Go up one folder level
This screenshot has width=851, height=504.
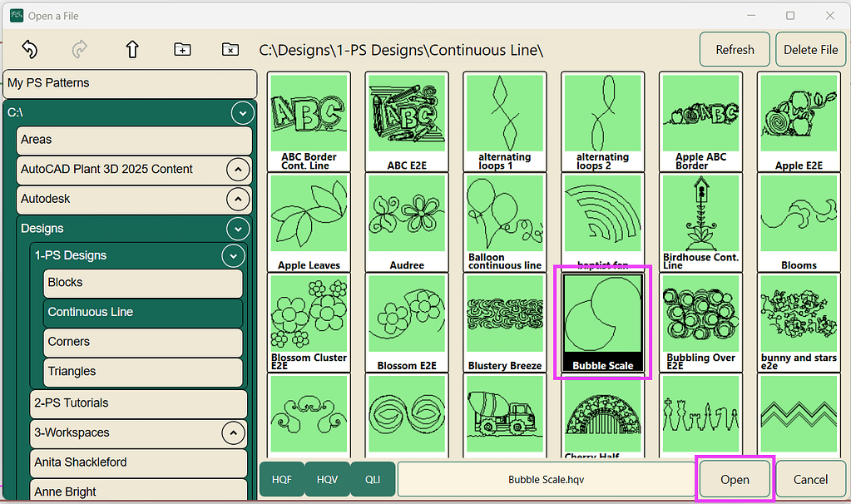tap(131, 50)
